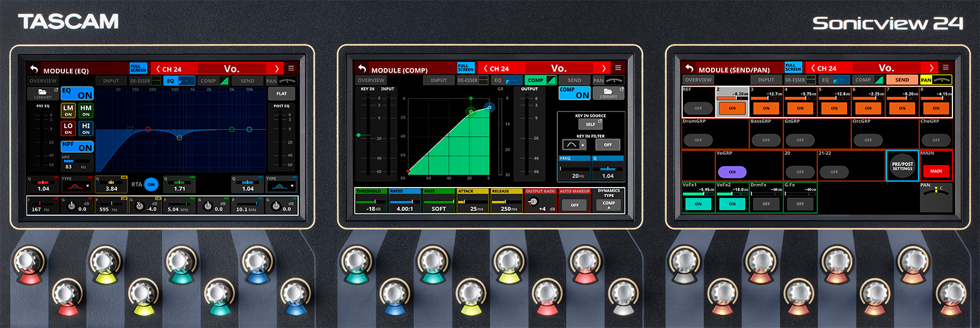Open the KEY IN FILTER type selector
This screenshot has width=980, height=328.
pyautogui.click(x=574, y=145)
